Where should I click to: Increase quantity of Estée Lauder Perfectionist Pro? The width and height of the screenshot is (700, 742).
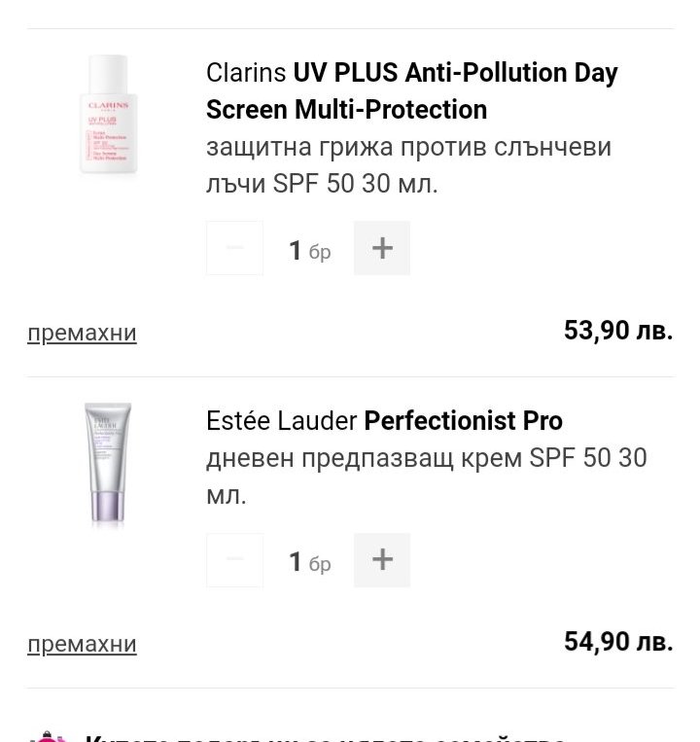click(382, 560)
